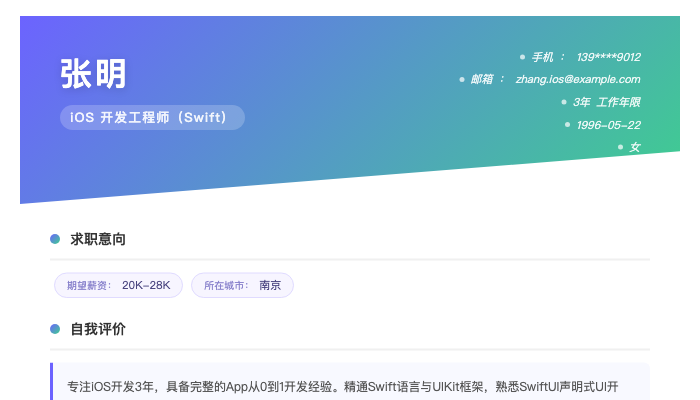Select the iOS 开发工程师 (Swift) job title badge
Image resolution: width=700 pixels, height=400 pixels.
[x=152, y=117]
